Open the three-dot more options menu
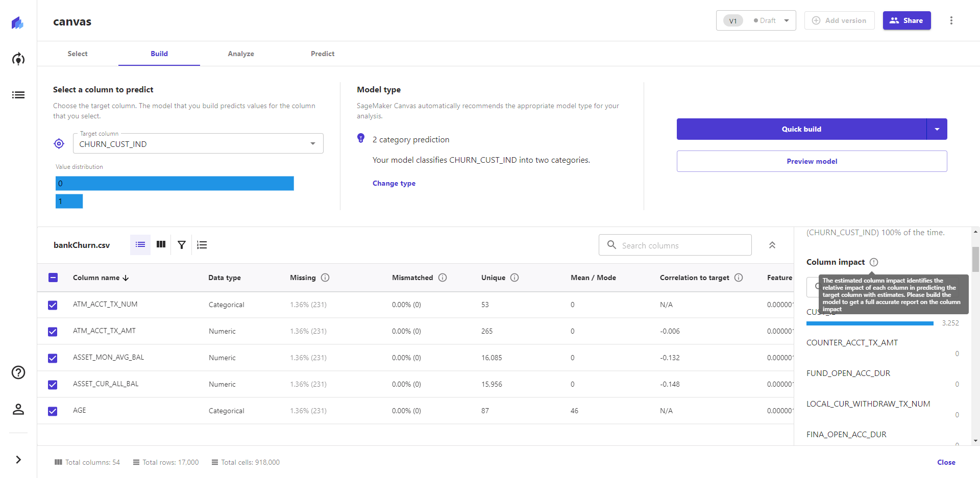 [x=951, y=20]
